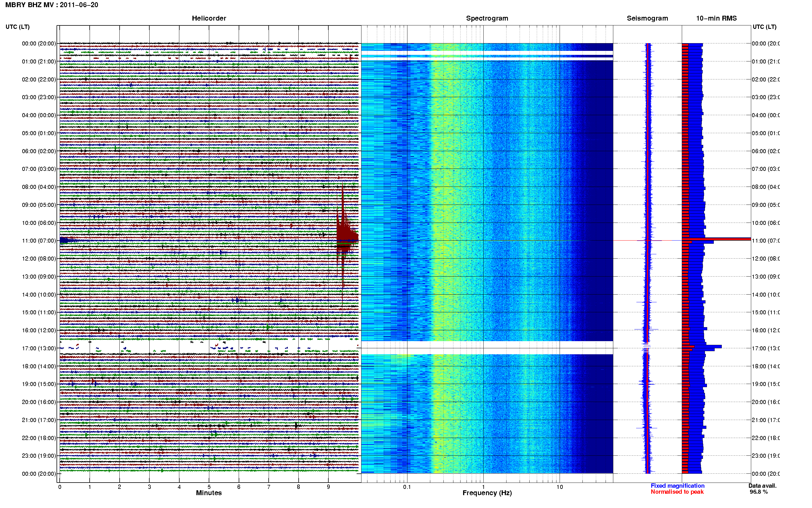Click the left time label '20:00 (16:00)'
The image size is (812, 508).
39,402
